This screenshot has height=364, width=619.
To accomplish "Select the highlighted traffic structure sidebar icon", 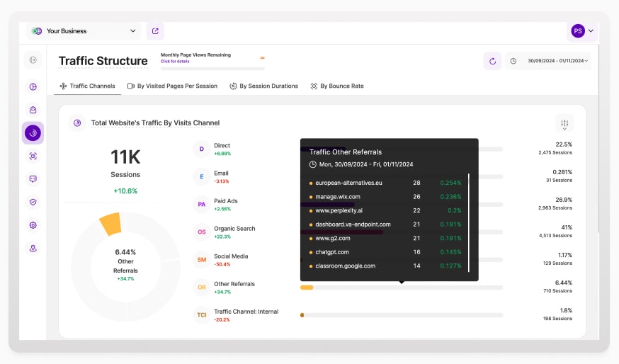I will click(33, 132).
